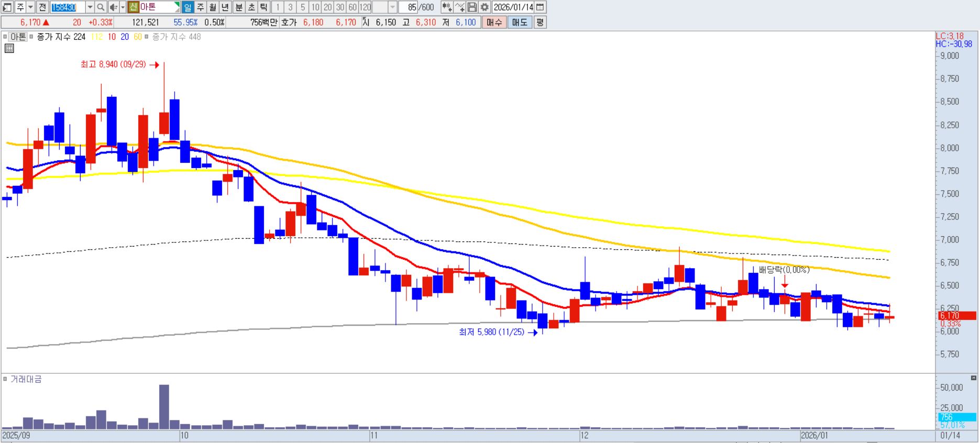Image resolution: width=980 pixels, height=443 pixels.
Task: Click the stock code input field
Action: pyautogui.click(x=67, y=7)
